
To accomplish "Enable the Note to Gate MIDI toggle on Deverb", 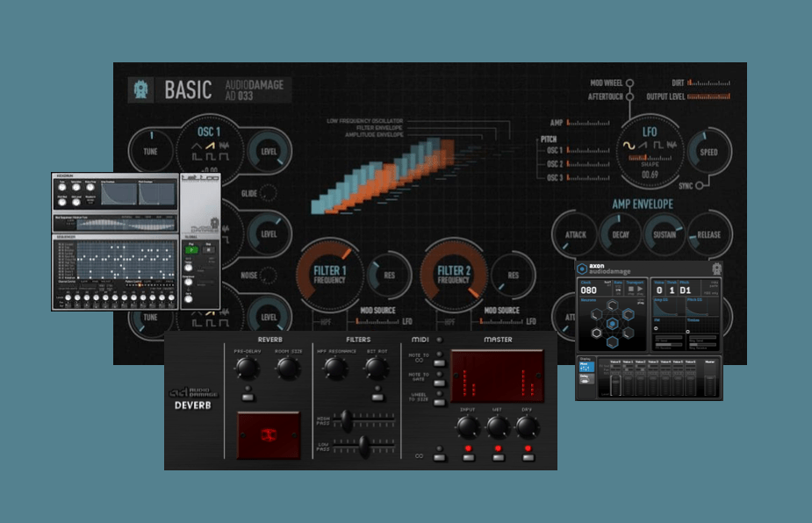I will (x=439, y=382).
